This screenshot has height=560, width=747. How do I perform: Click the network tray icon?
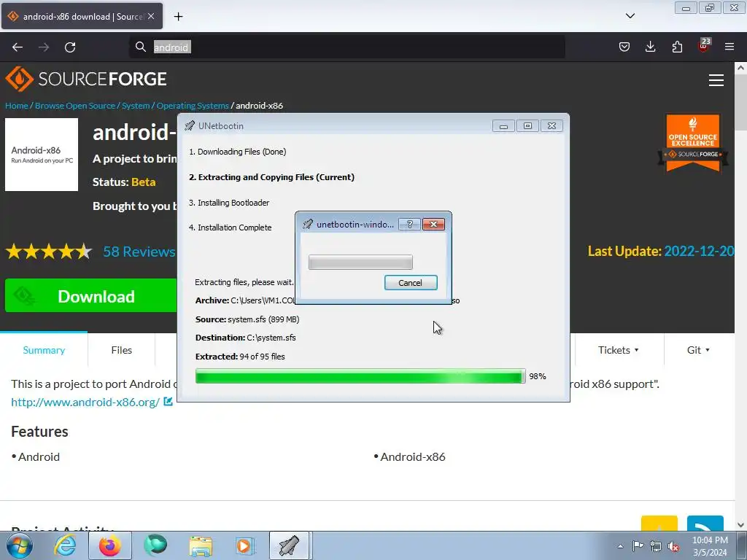click(656, 546)
